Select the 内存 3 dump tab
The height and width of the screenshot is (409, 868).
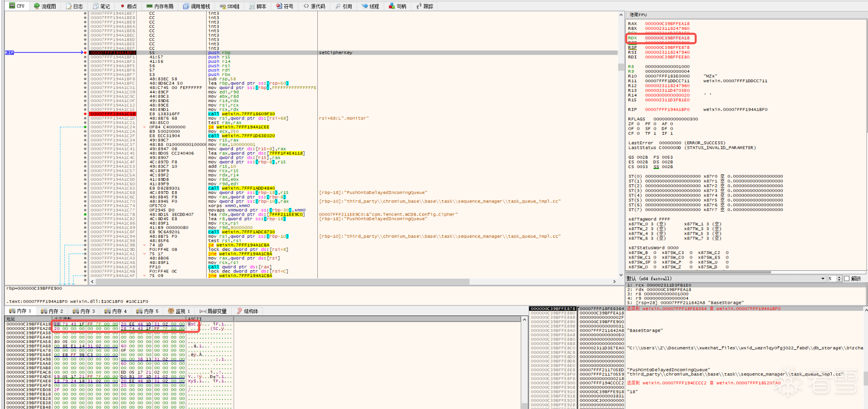pos(84,311)
